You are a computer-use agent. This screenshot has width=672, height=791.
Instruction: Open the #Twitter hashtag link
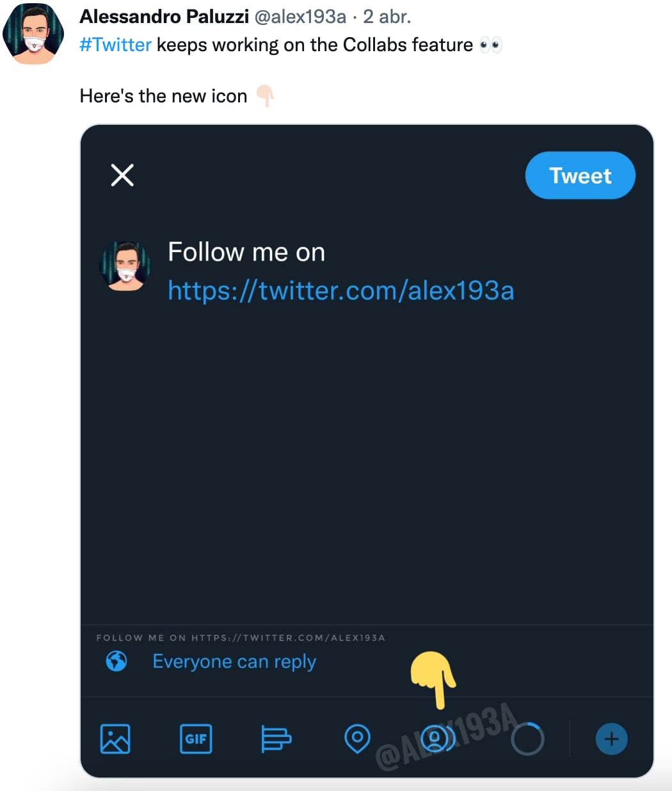(x=115, y=45)
